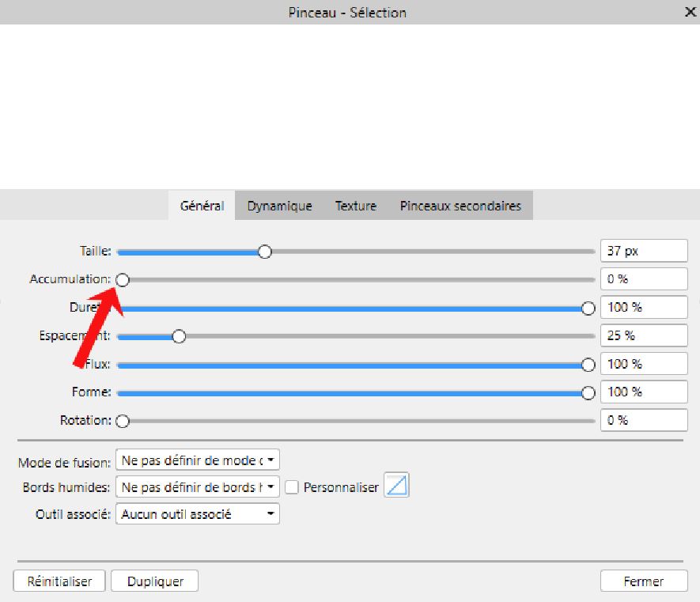Open the Outil associé dropdown
Viewport: 700px width, 602px height.
(x=197, y=513)
